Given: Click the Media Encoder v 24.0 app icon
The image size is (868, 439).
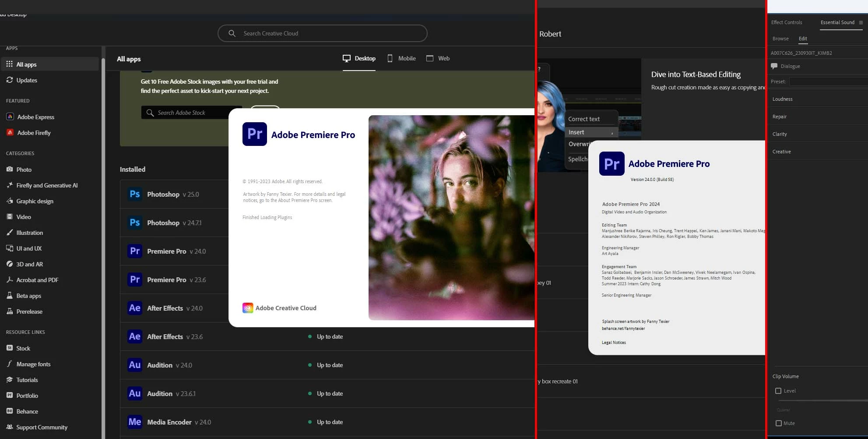Looking at the screenshot, I should tap(135, 422).
